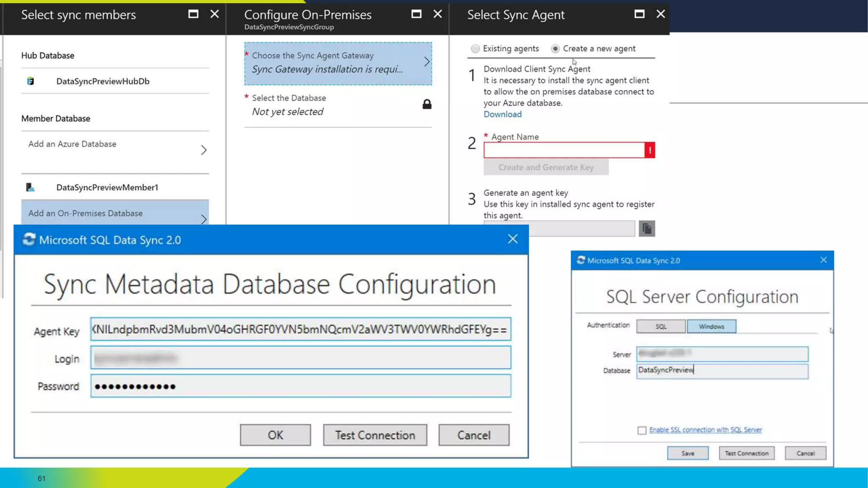Switch authentication to Windows
This screenshot has height=488, width=868.
(712, 327)
